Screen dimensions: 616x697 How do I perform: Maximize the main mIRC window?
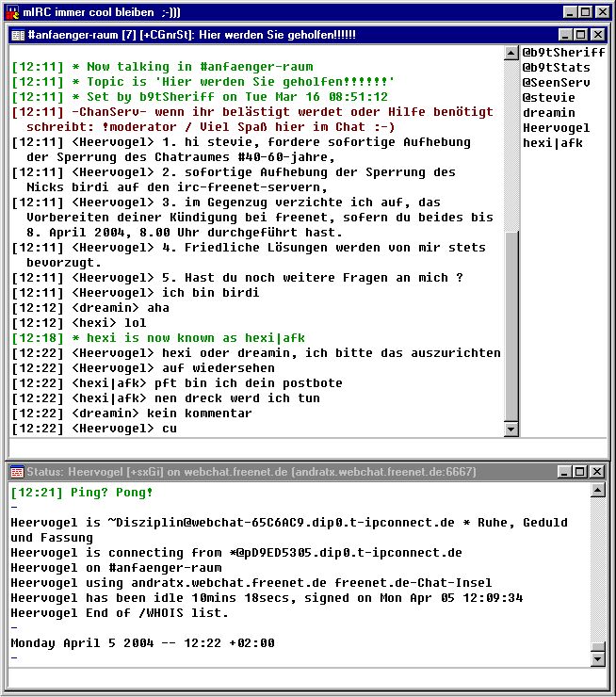click(585, 12)
